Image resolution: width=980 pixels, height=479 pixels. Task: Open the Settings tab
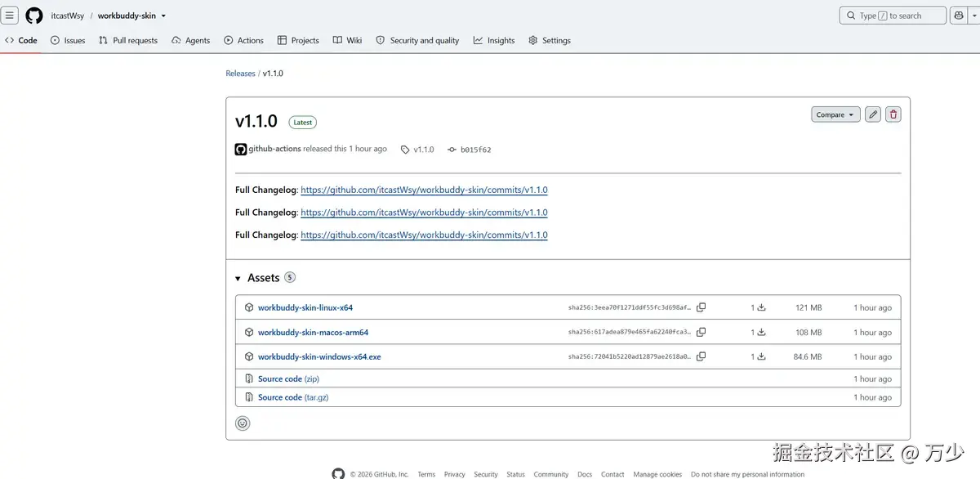550,40
